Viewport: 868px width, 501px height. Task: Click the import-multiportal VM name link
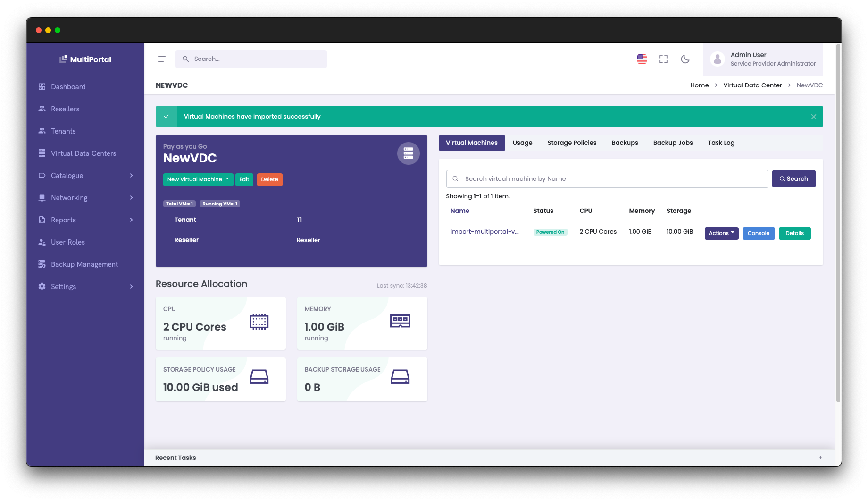(484, 232)
